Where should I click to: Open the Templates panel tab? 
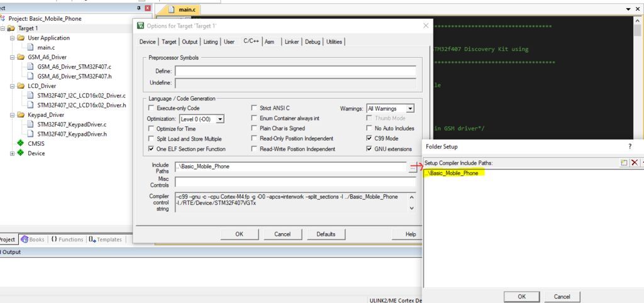click(105, 240)
